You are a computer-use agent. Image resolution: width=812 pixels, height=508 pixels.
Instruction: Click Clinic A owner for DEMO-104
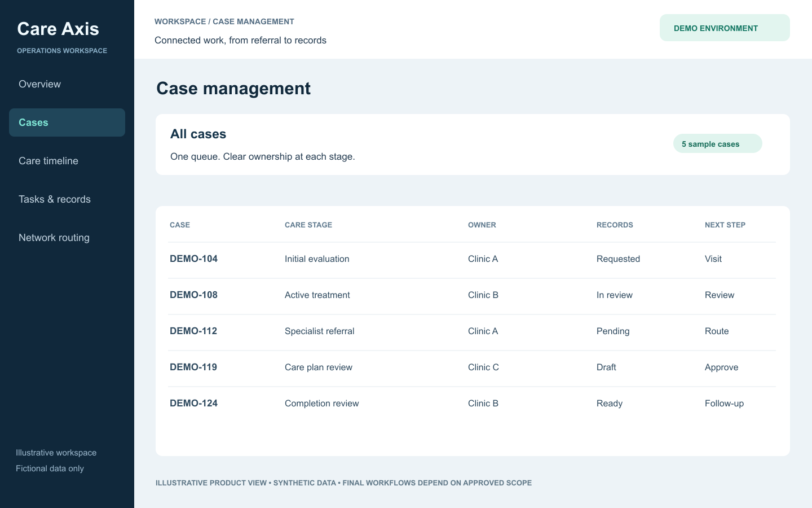click(x=483, y=259)
